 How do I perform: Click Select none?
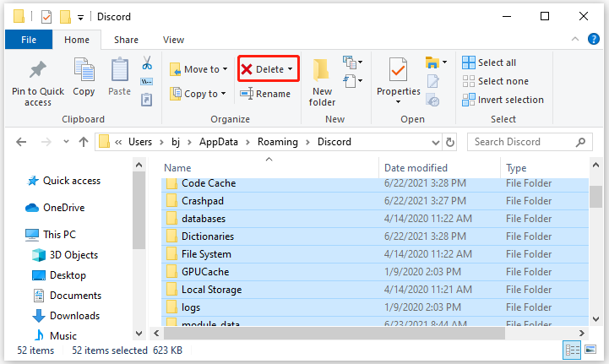495,81
